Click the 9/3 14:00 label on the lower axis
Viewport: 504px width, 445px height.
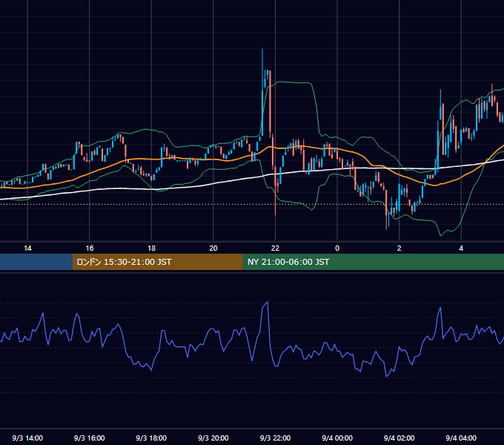27,438
